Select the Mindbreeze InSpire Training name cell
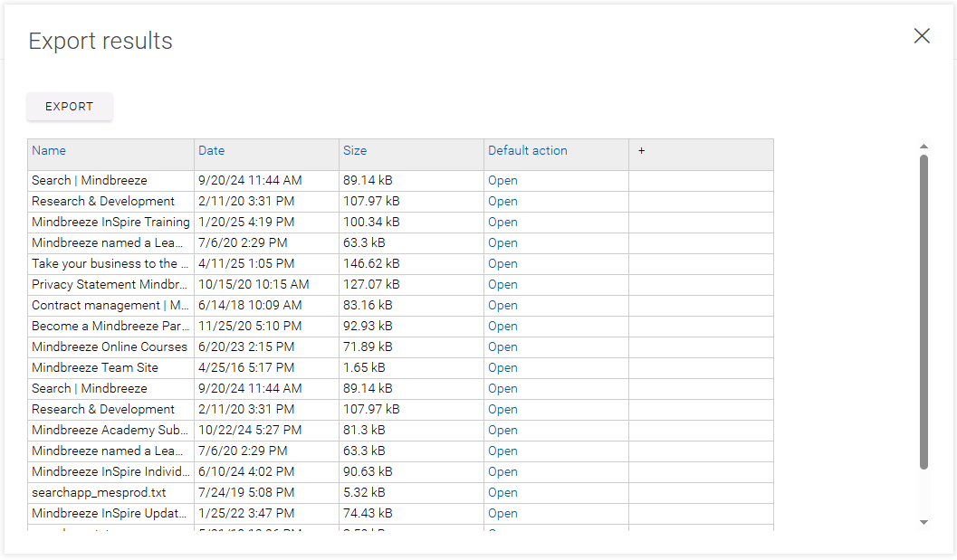 110,222
